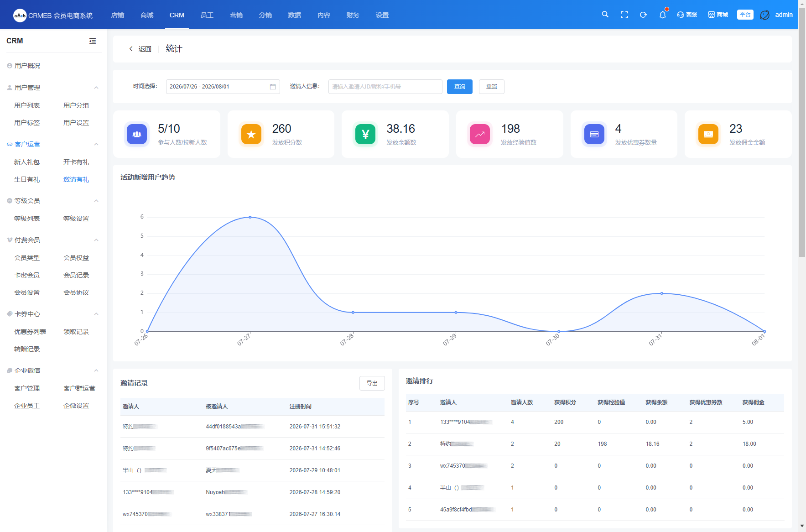Open 优惠券列表 in sidebar
Screen dimensions: 806x532
click(x=30, y=332)
